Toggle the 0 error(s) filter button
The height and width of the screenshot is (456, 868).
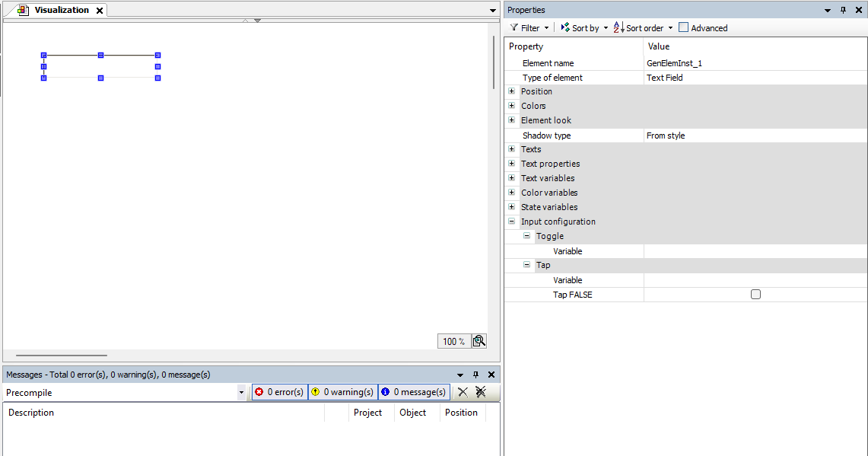click(279, 392)
